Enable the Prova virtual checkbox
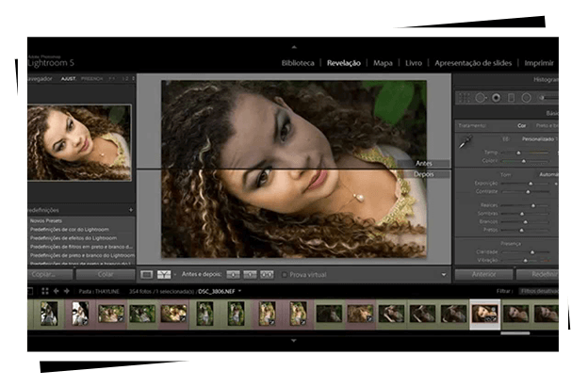This screenshot has width=588, height=387. (x=283, y=274)
